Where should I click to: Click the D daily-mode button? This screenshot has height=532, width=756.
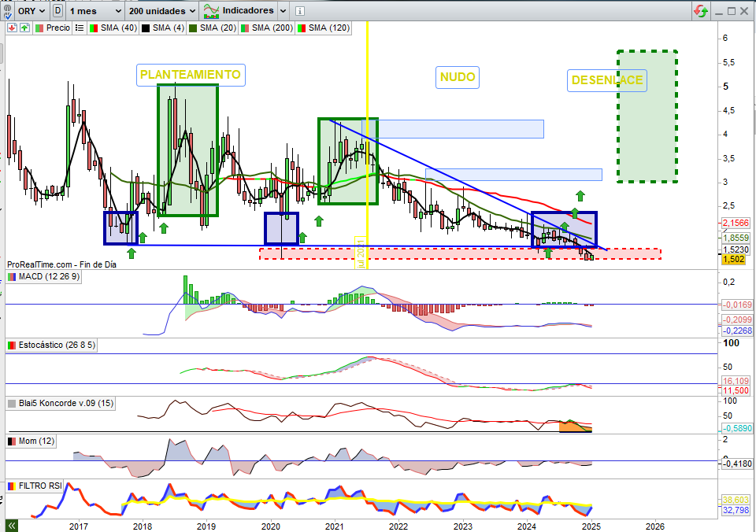[57, 10]
